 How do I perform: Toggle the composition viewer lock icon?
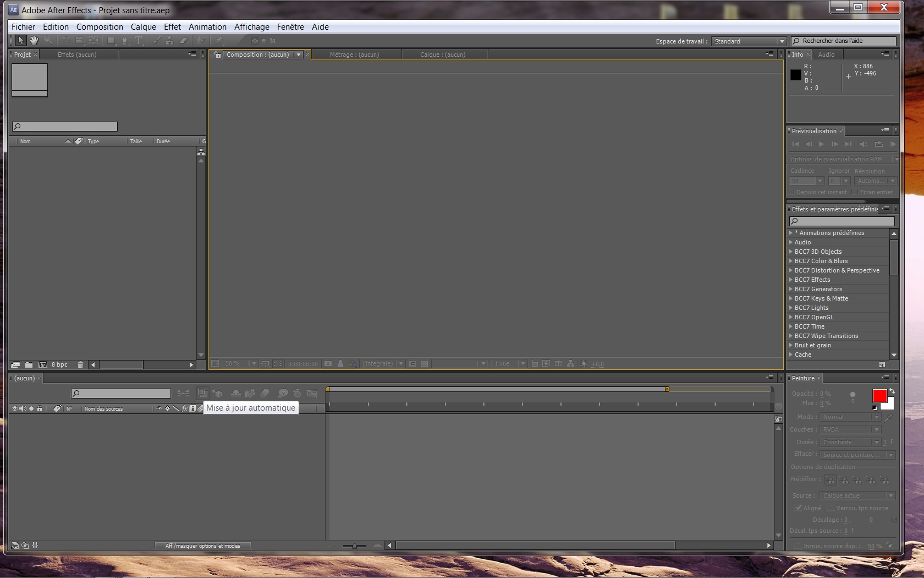[x=218, y=54]
